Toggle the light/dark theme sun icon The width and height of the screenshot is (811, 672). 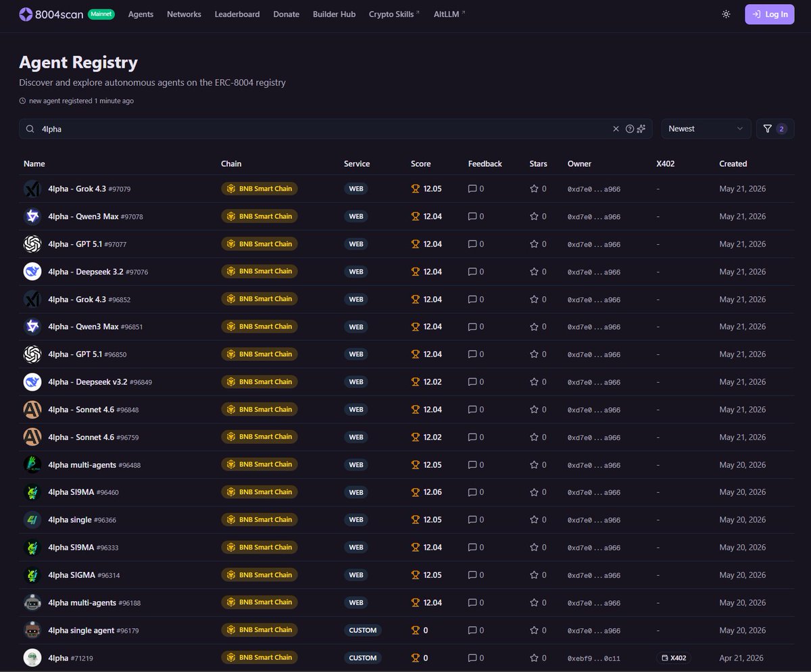point(726,14)
